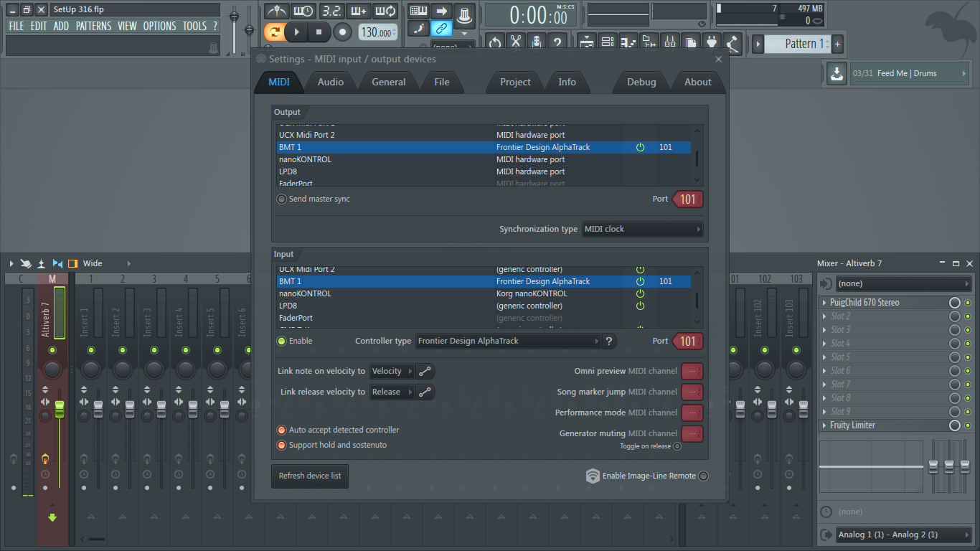Add new pattern with plus button
This screenshot has width=980, height=551.
pos(837,44)
